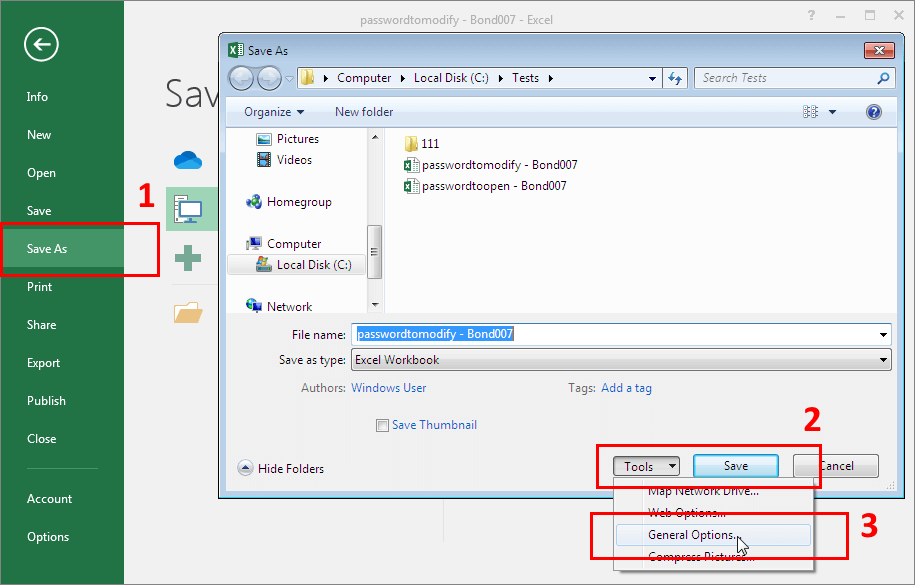Open Account in the backstage menu
This screenshot has width=915, height=585.
click(49, 499)
